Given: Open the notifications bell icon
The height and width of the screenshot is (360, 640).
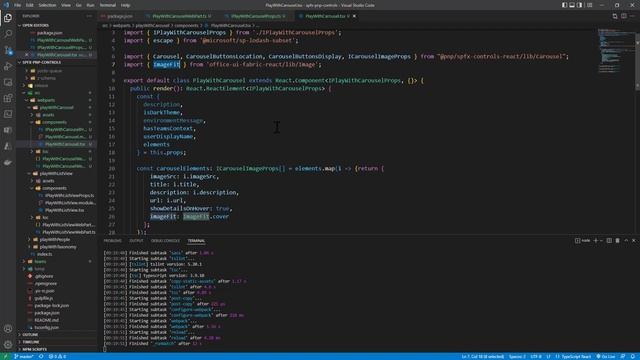Looking at the screenshot, I should [x=632, y=356].
